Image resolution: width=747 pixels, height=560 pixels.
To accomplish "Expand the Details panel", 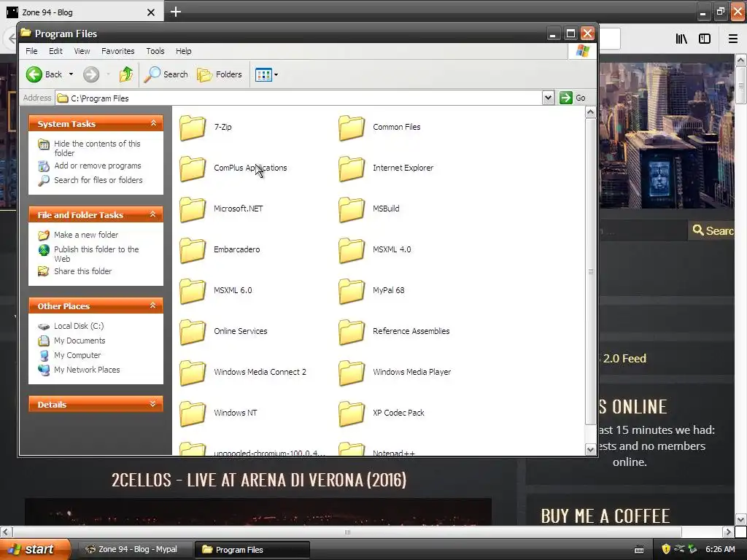I will pyautogui.click(x=153, y=404).
